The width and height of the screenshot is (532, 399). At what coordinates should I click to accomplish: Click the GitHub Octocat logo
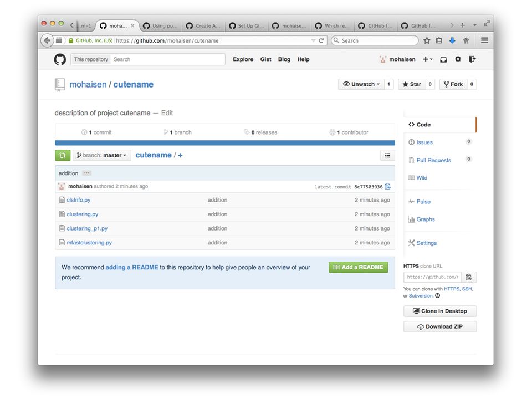click(60, 59)
